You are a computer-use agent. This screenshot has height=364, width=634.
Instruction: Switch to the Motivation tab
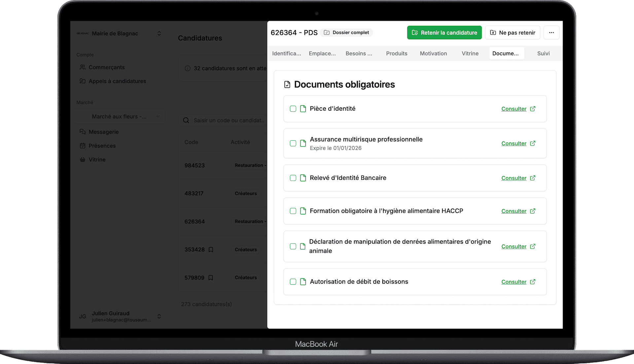click(433, 53)
